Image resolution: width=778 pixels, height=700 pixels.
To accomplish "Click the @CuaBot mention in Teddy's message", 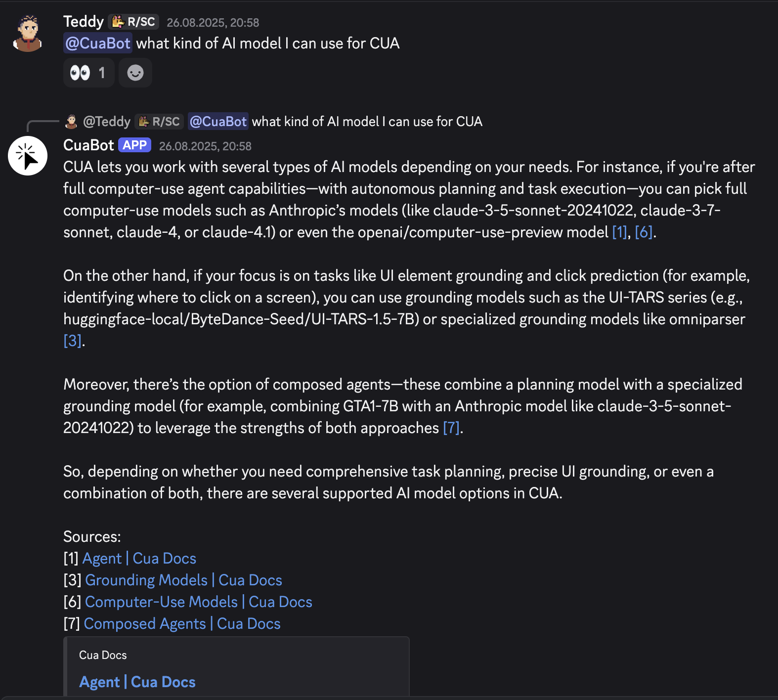I will click(x=98, y=44).
